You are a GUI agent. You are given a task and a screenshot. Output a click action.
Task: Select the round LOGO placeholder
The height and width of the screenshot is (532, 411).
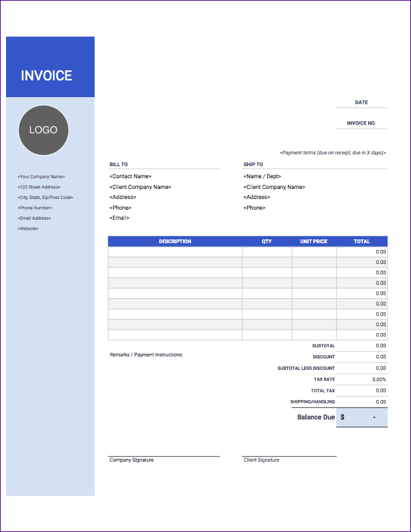(44, 130)
